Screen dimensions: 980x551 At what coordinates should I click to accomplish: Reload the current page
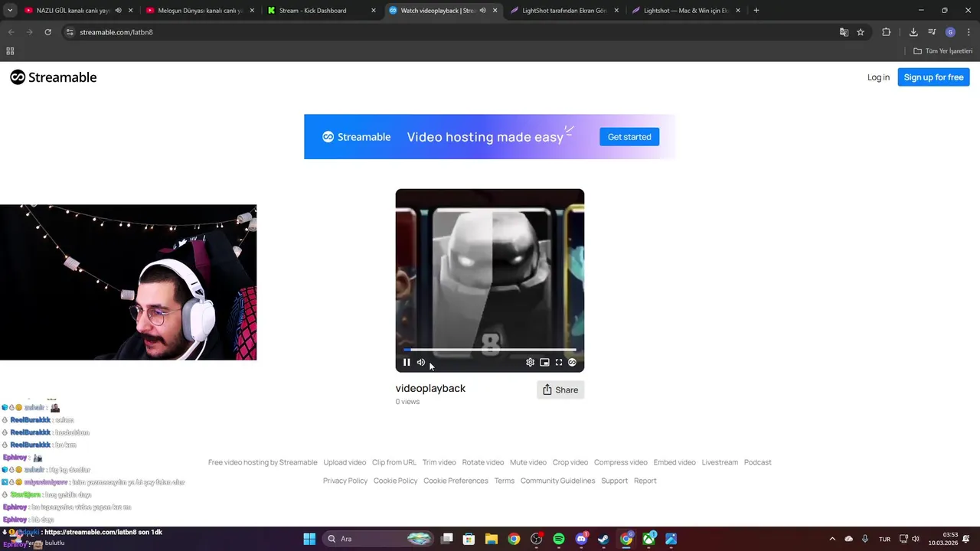click(47, 32)
